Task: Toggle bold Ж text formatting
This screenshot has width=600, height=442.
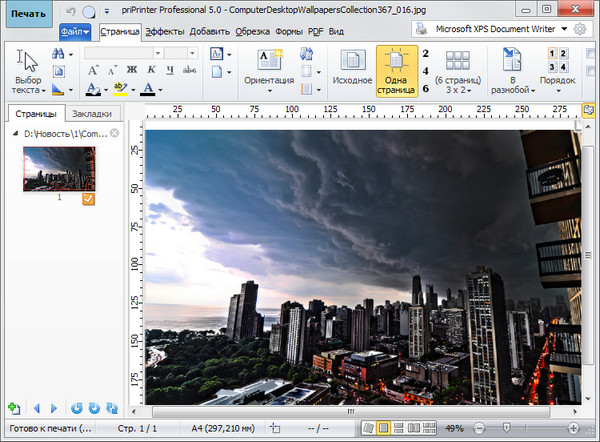Action: 131,70
